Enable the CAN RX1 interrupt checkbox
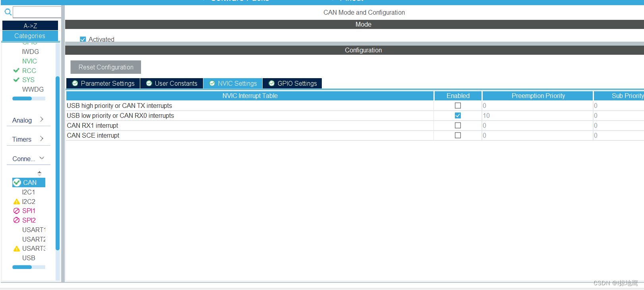The height and width of the screenshot is (290, 644). tap(458, 125)
